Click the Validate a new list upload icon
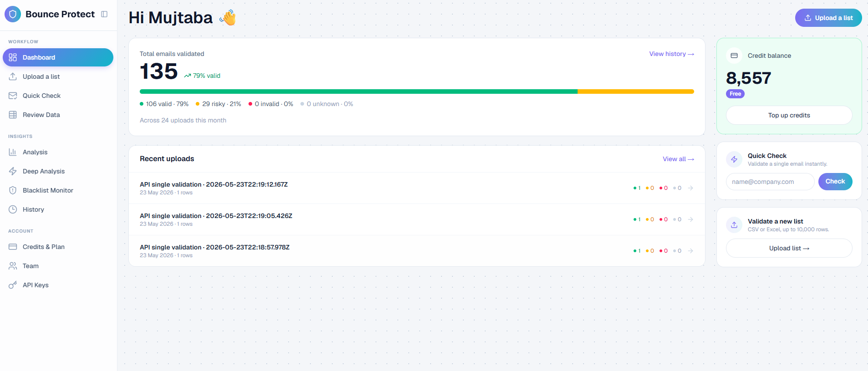868x371 pixels. (x=734, y=225)
